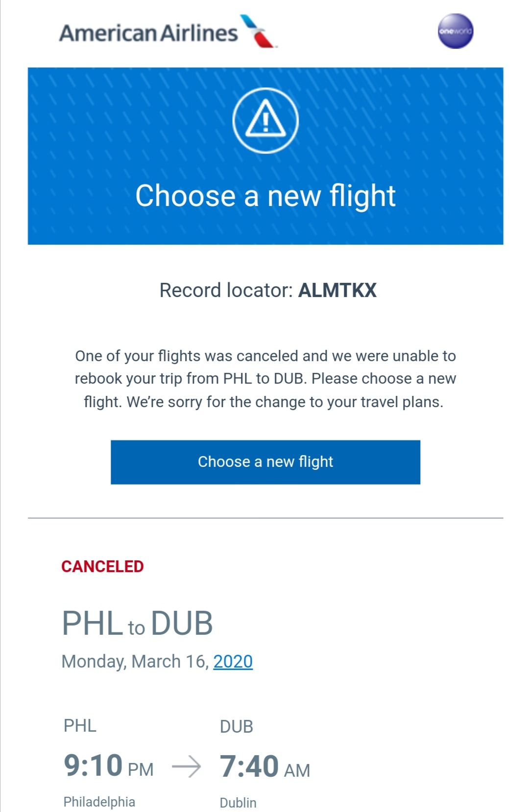Image resolution: width=529 pixels, height=812 pixels.
Task: Click the white banner heading Choose a new flight
Action: tap(265, 196)
